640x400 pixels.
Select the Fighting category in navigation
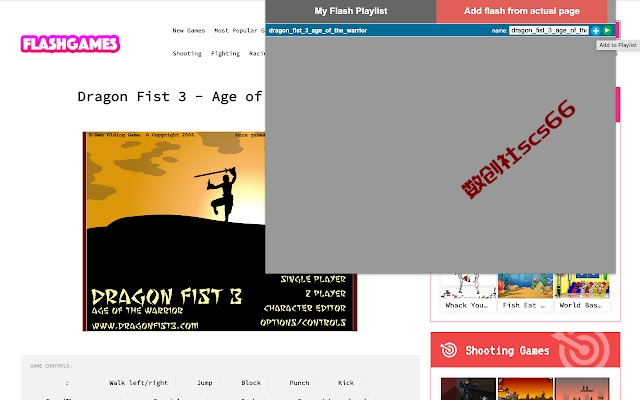(225, 53)
